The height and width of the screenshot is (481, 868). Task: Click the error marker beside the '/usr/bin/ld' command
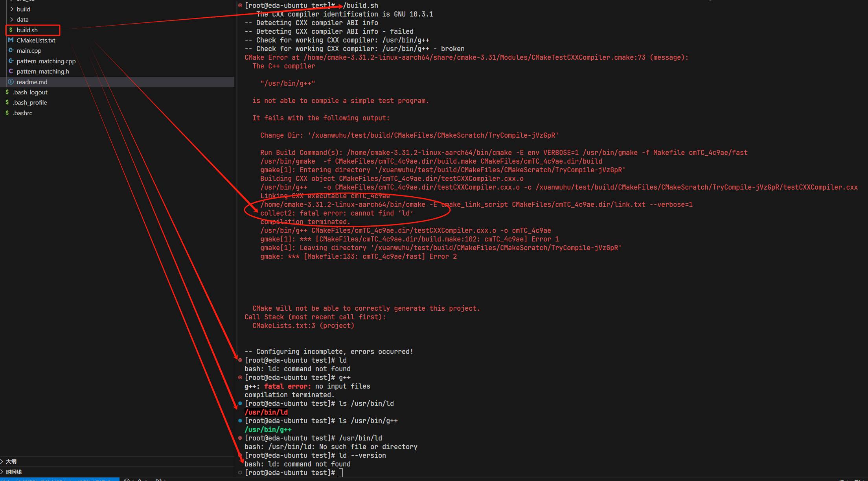[240, 438]
